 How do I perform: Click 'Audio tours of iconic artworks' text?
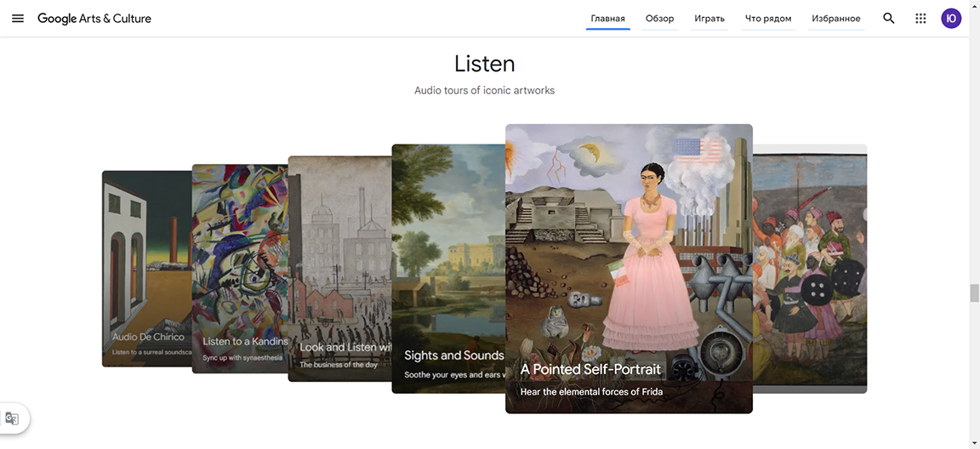coord(484,90)
